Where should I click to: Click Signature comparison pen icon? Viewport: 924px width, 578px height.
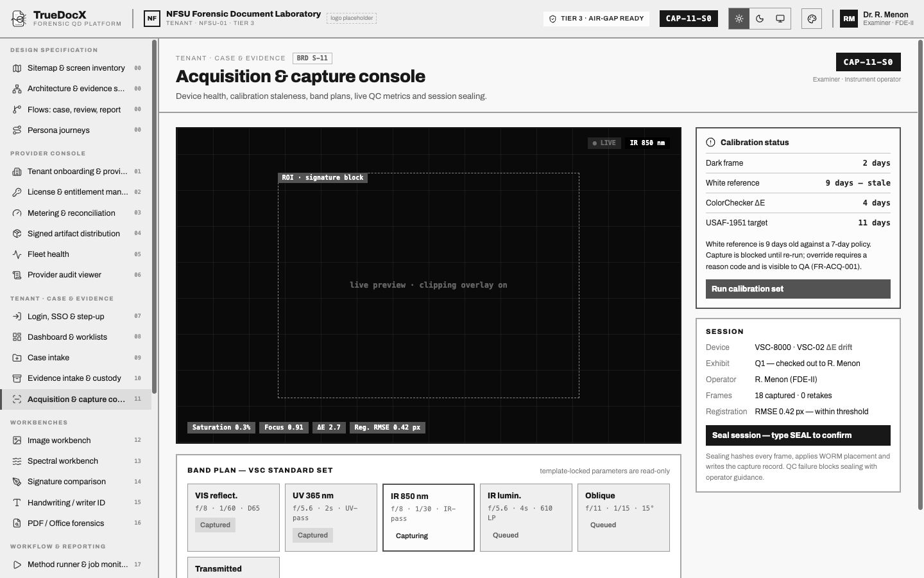click(17, 482)
